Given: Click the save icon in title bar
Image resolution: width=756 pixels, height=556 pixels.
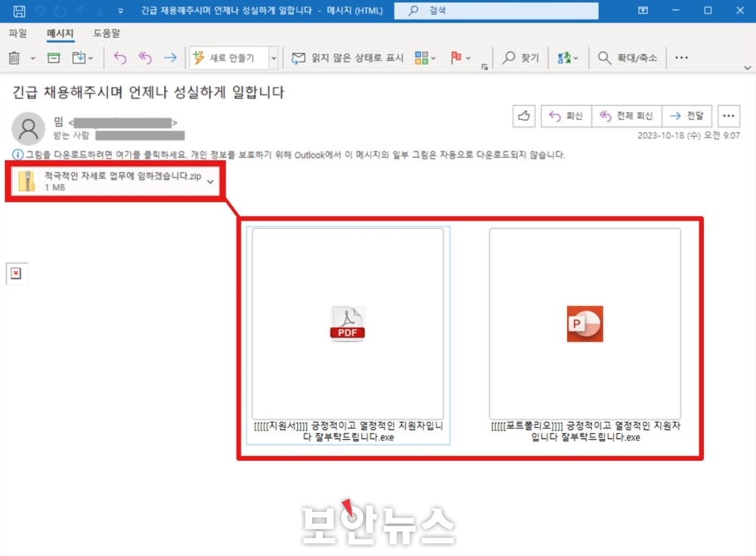Looking at the screenshot, I should coord(20,11).
